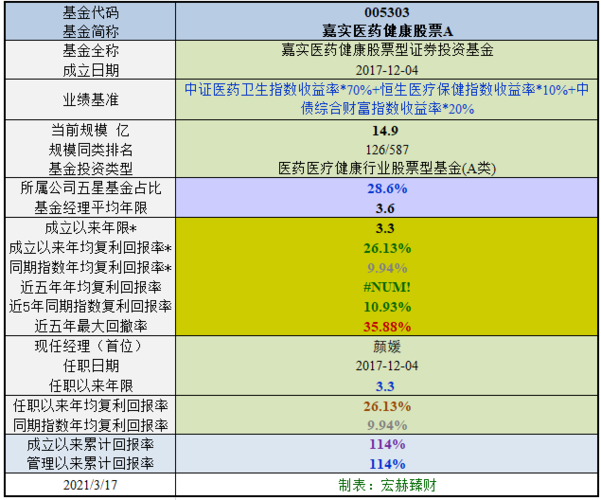Click the 成立以来年限* label
The height and width of the screenshot is (500, 601).
[91, 228]
